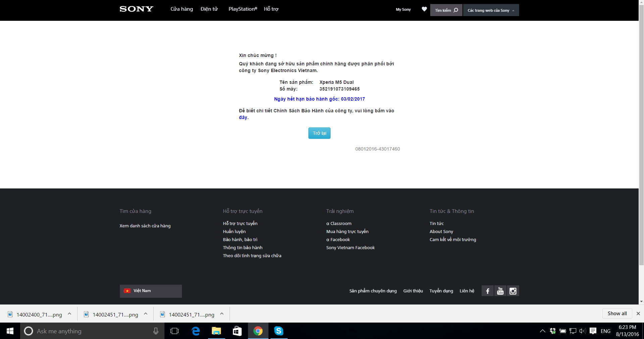Viewport: 644px width, 339px height.
Task: Open 'Theo dõi tình trạng sửa chữa' link
Action: click(x=252, y=256)
